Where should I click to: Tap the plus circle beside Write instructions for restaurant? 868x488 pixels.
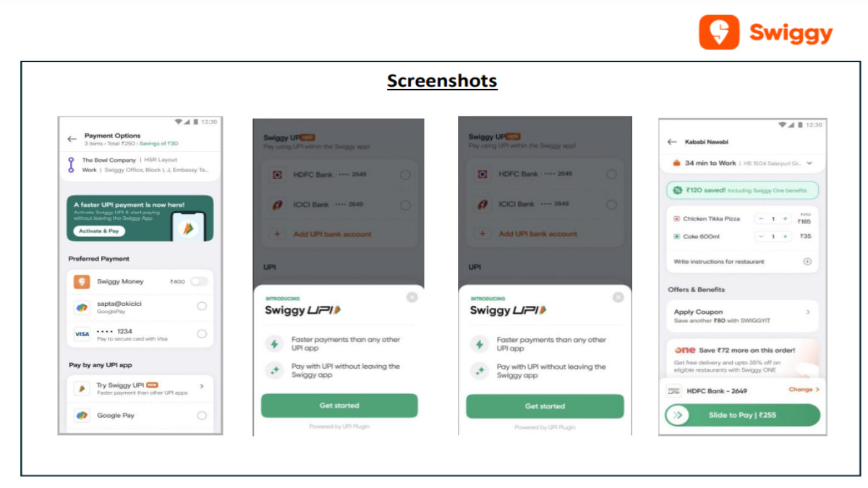pyautogui.click(x=807, y=262)
